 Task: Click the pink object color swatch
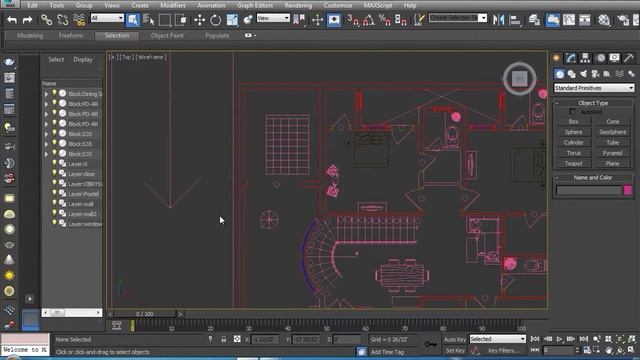click(628, 190)
